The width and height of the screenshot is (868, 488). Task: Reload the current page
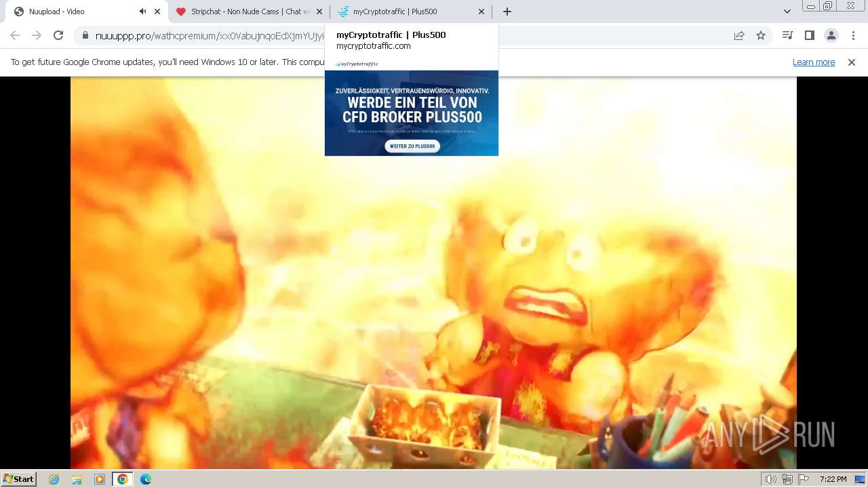[x=58, y=35]
